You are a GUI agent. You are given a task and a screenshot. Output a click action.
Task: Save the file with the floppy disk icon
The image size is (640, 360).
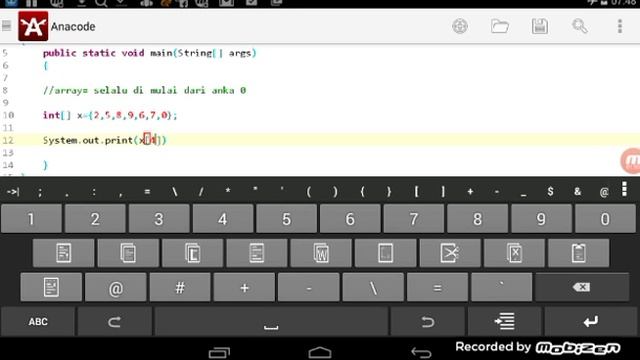[540, 27]
